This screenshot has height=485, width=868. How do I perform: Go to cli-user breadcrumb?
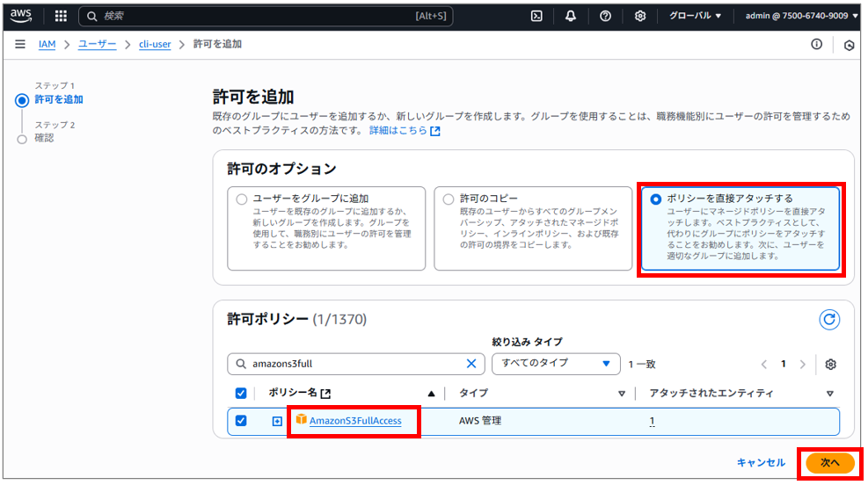pos(155,44)
